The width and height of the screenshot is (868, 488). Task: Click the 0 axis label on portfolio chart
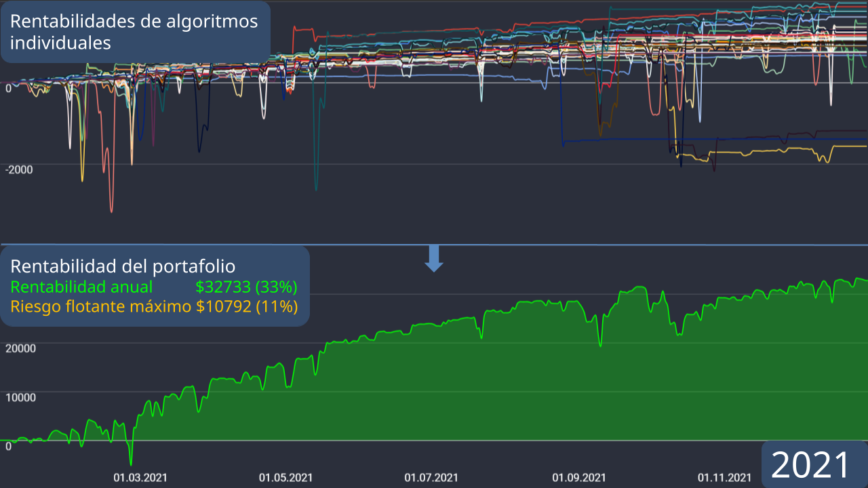click(x=8, y=446)
